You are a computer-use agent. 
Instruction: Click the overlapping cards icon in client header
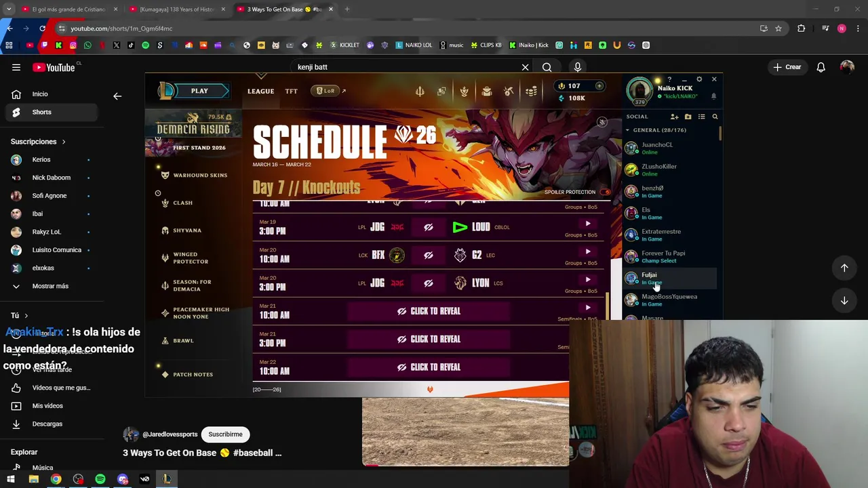click(441, 91)
